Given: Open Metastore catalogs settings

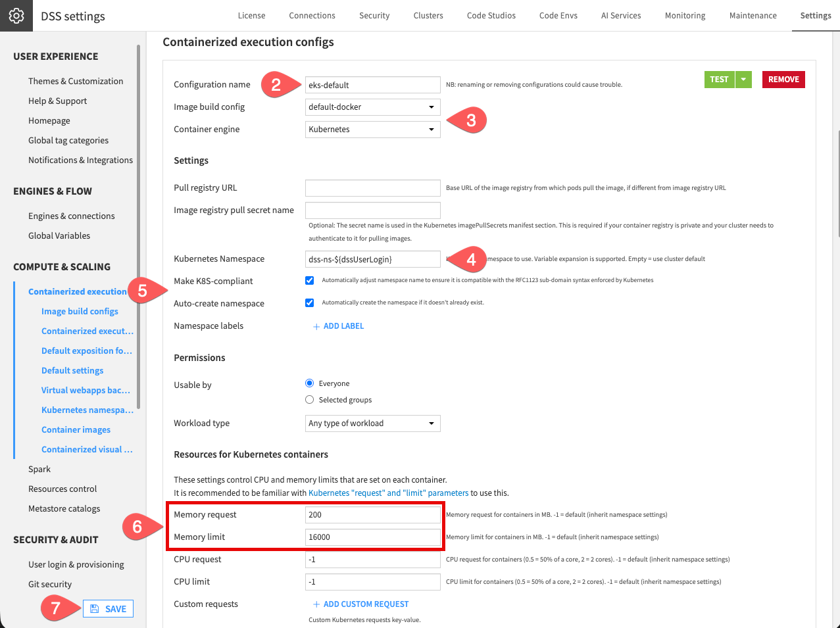Looking at the screenshot, I should point(64,509).
